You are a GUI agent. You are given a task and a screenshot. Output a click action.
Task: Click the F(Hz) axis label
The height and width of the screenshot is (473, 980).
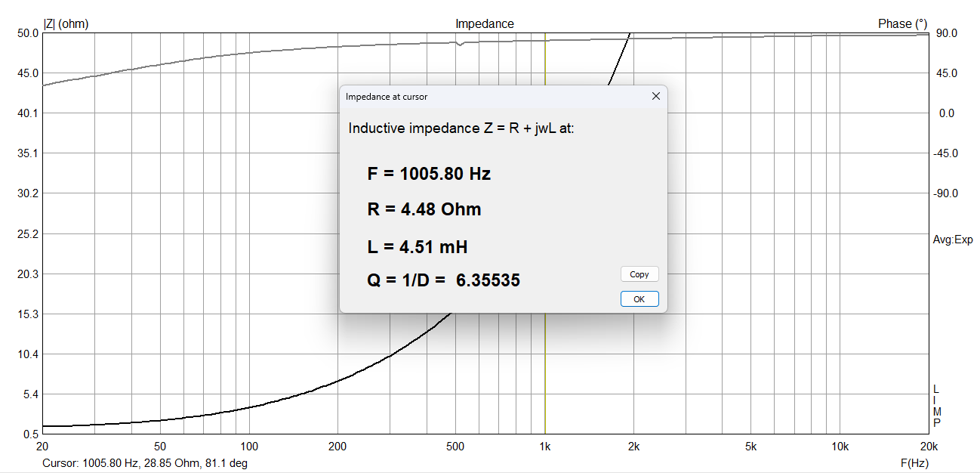(914, 463)
